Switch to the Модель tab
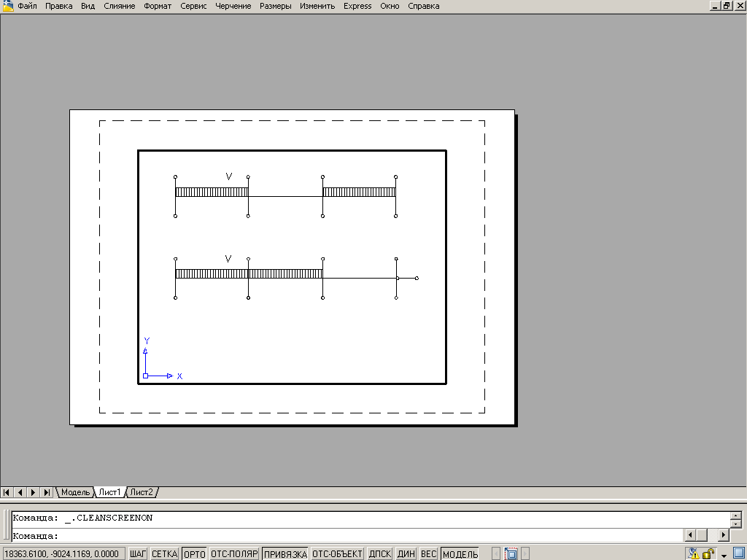Viewport: 747px width, 560px height. [x=75, y=492]
